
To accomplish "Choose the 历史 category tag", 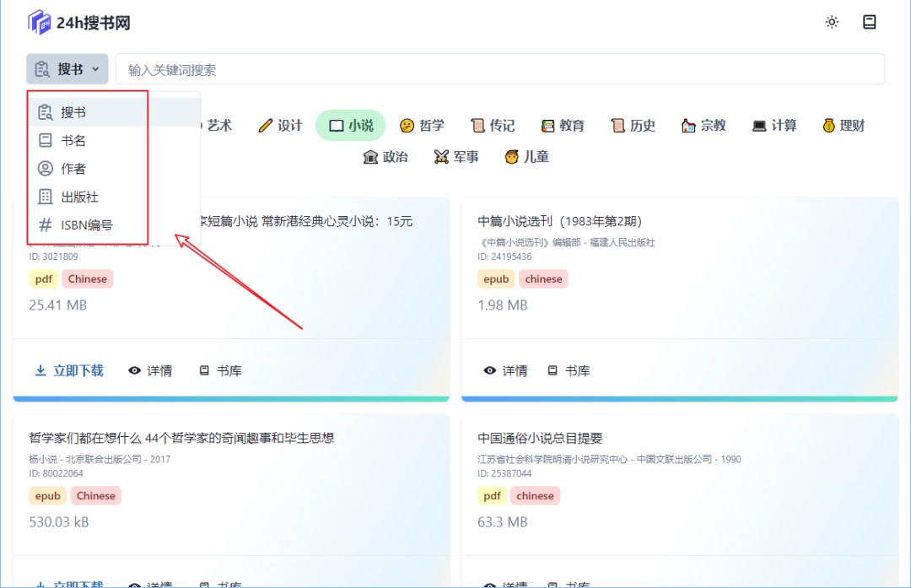I will click(x=633, y=125).
